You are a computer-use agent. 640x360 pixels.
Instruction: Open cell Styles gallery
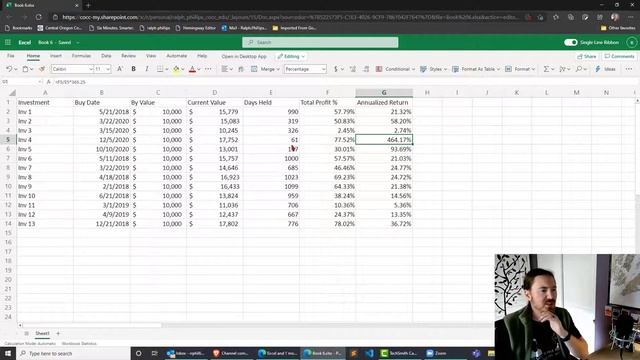point(433,69)
